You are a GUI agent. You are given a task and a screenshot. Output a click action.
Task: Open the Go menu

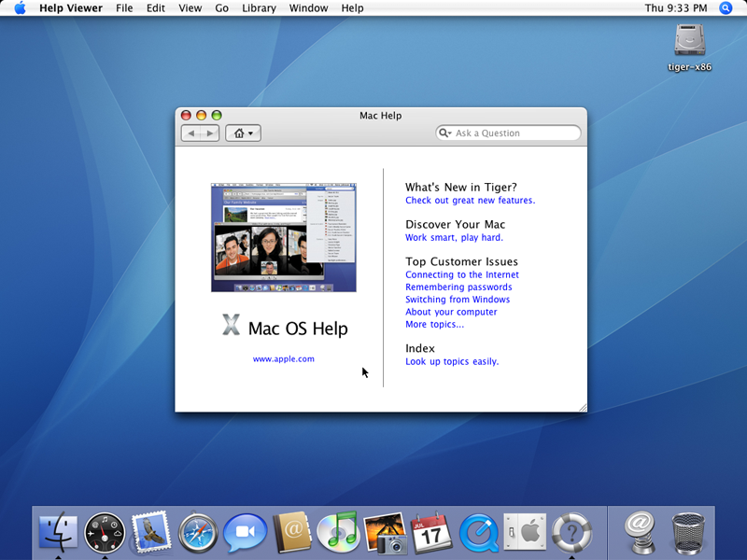(x=221, y=8)
